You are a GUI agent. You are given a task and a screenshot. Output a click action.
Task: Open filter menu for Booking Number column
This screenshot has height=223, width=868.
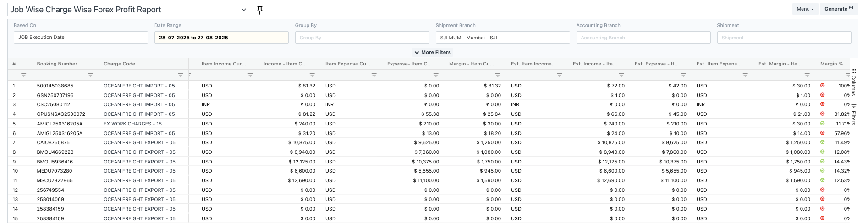click(90, 75)
